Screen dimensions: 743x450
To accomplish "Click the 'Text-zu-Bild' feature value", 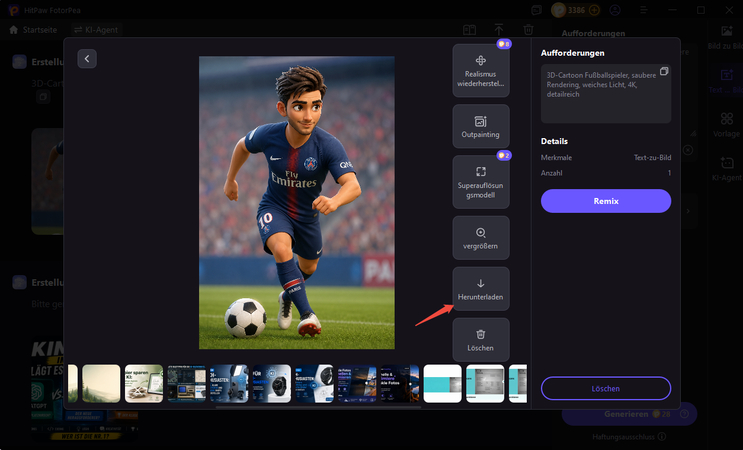I will pos(652,158).
